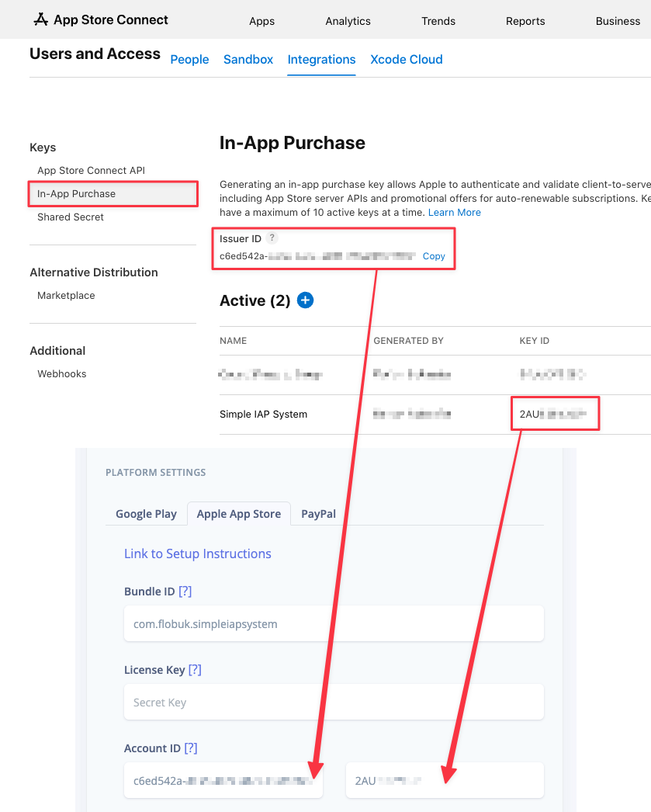Copy the Issuer ID

click(x=434, y=256)
